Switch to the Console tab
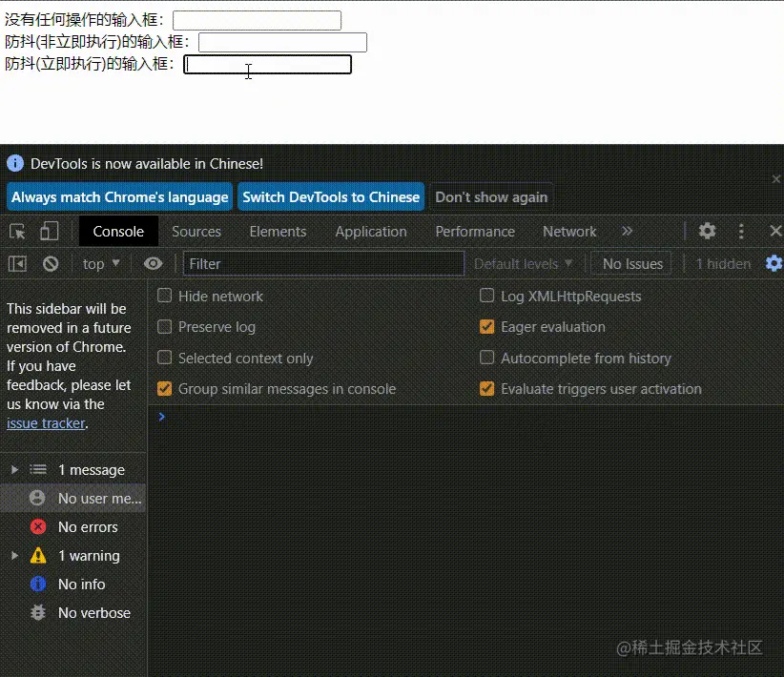Screen dimensions: 784x677 click(x=118, y=232)
